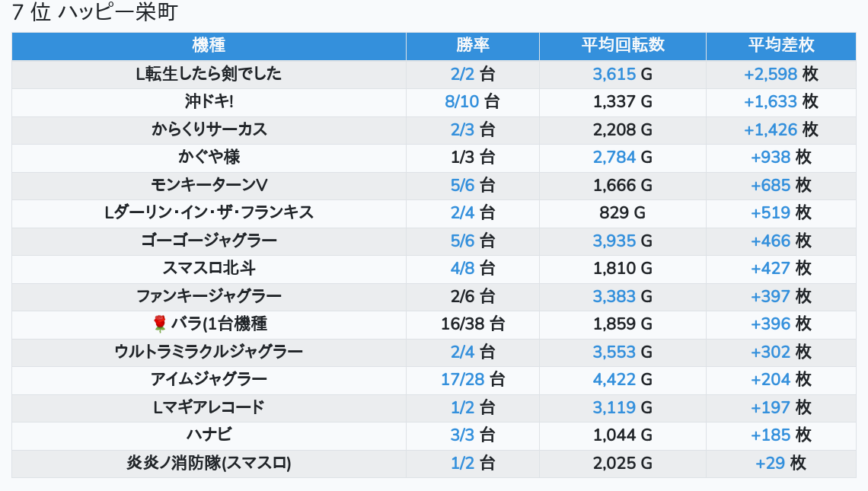The width and height of the screenshot is (868, 491).
Task: Click the 16/38 win rate cell
Action: [473, 324]
